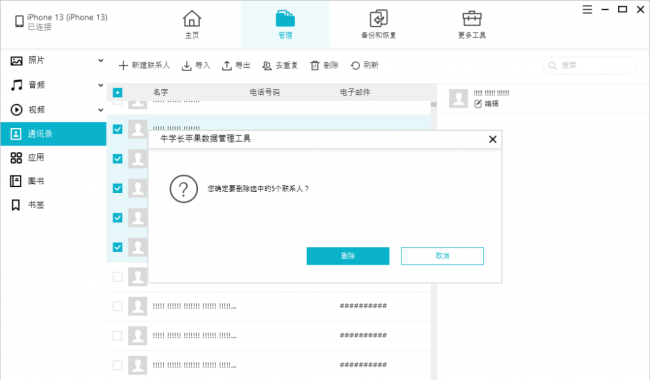Click the 电子邮件 email column header
The height and width of the screenshot is (380, 650).
pyautogui.click(x=355, y=92)
